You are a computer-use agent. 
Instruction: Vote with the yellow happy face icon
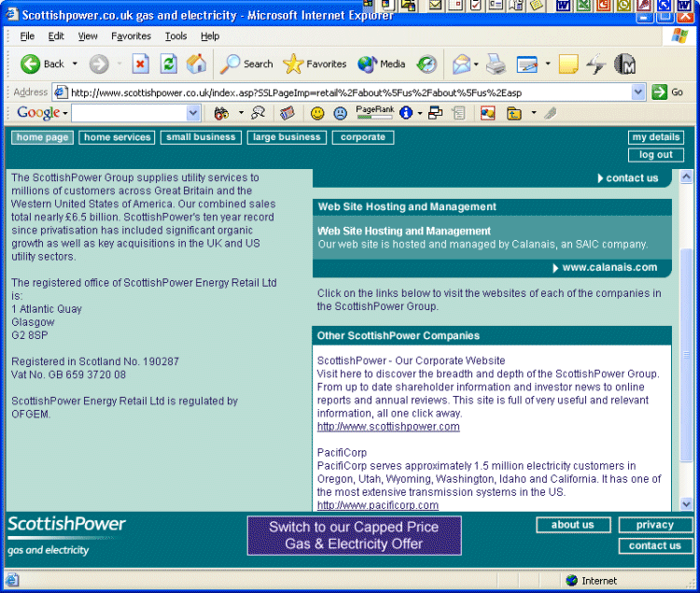[x=317, y=113]
